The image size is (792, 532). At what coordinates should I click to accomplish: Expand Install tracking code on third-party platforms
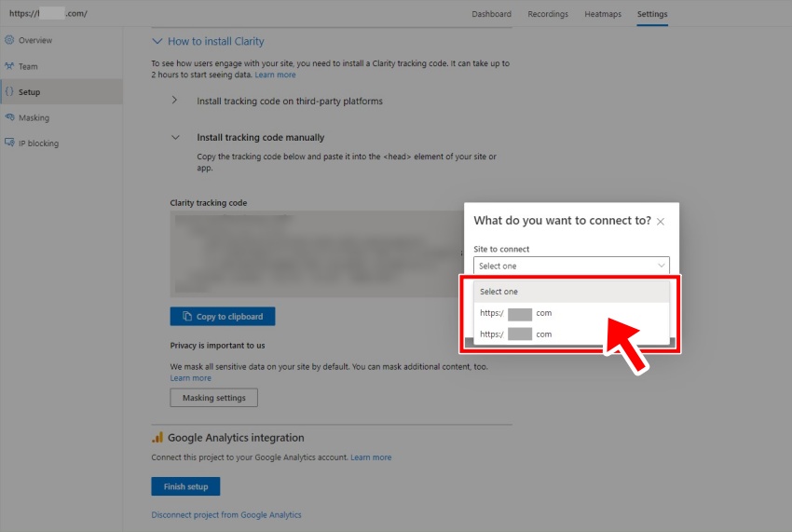174,100
